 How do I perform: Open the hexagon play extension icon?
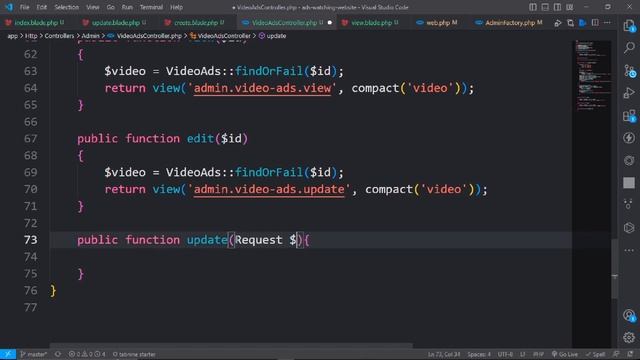(x=629, y=227)
